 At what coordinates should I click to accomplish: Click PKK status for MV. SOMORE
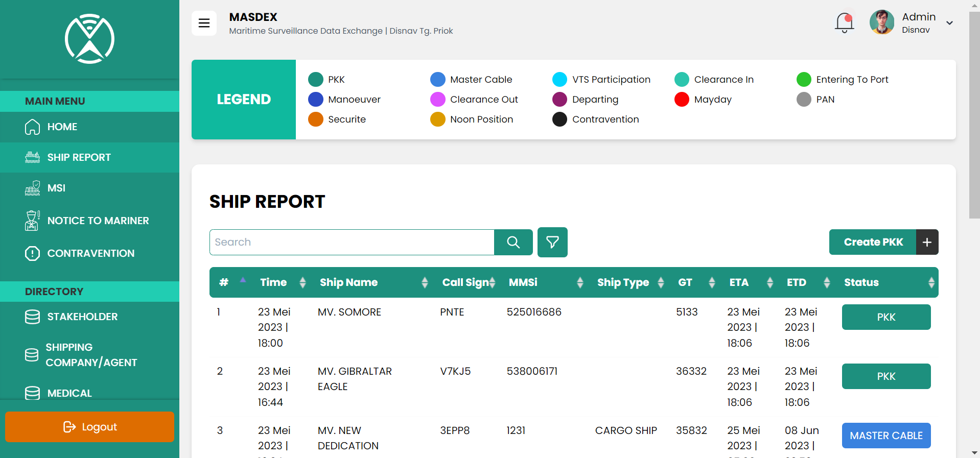click(886, 317)
